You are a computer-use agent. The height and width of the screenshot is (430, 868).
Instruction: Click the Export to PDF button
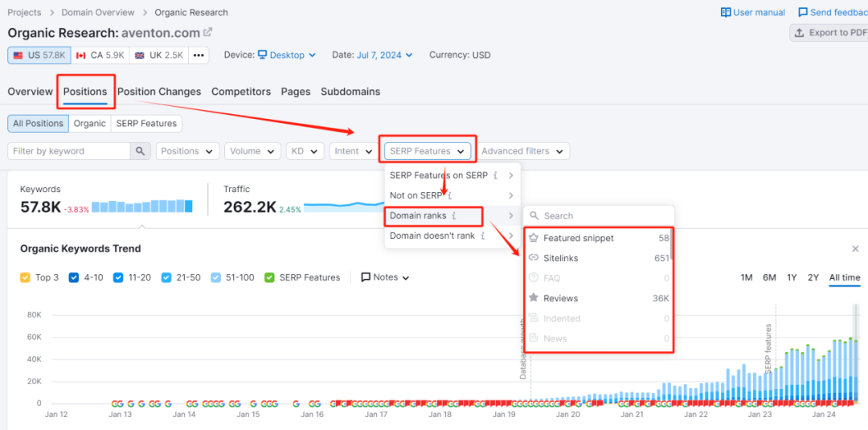pyautogui.click(x=830, y=33)
